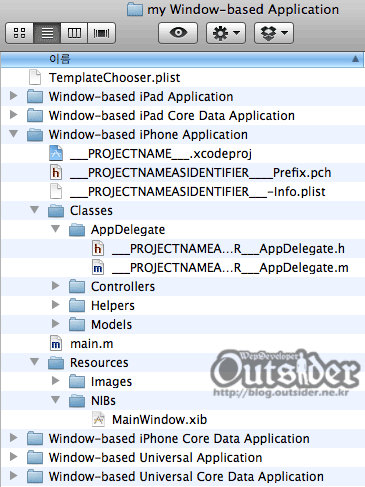Viewport: 365px width, 487px height.
Task: Collapse the Classes folder
Action: point(35,210)
